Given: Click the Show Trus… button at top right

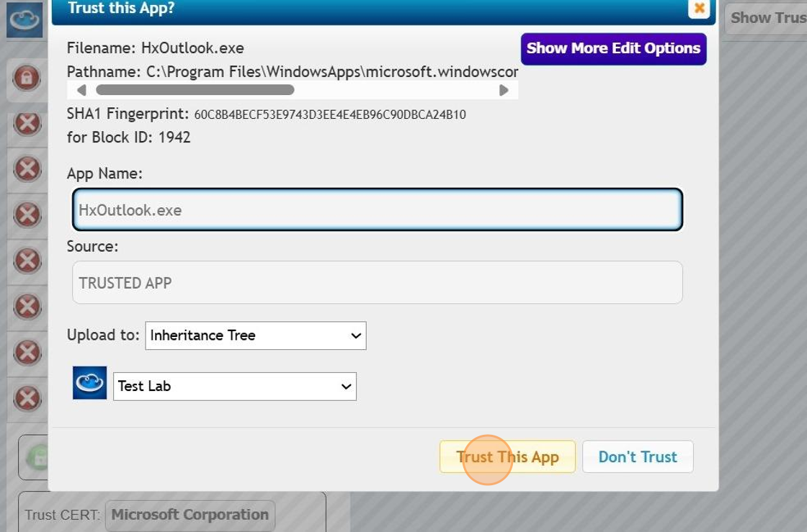Looking at the screenshot, I should [x=767, y=18].
